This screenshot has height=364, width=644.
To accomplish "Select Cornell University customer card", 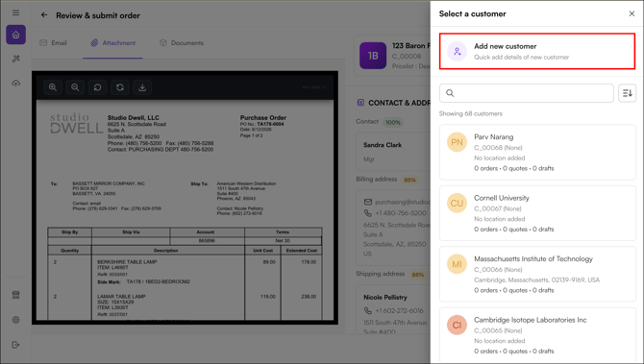I will click(x=537, y=213).
